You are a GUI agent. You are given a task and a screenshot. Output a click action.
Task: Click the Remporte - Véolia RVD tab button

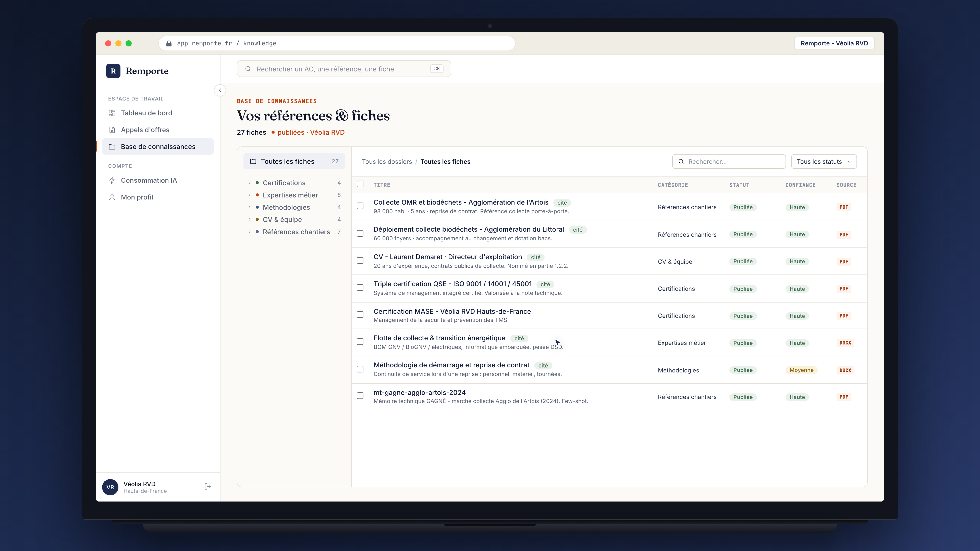click(x=834, y=43)
